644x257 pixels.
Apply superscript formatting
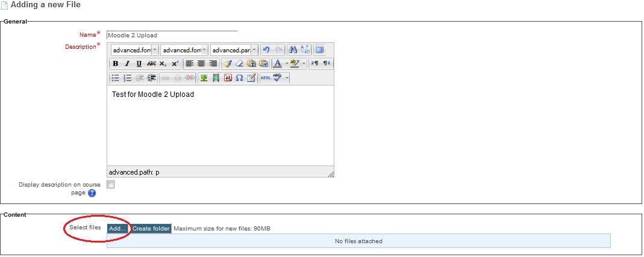click(x=175, y=64)
